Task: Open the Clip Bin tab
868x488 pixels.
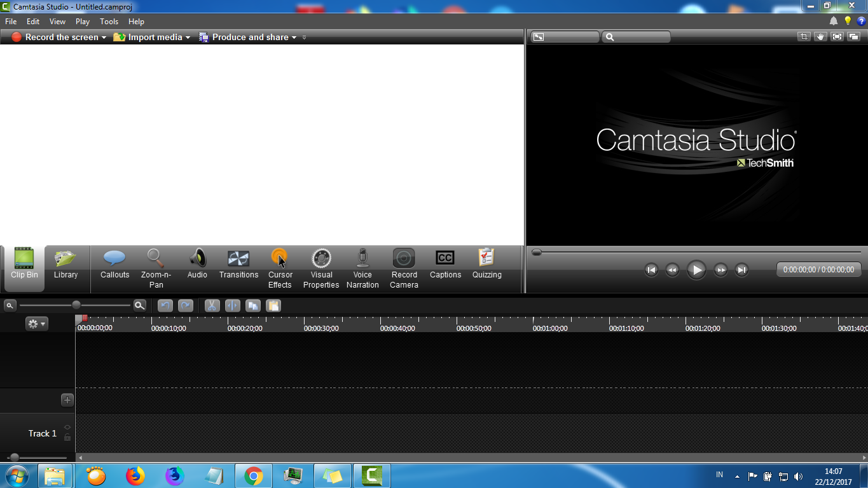Action: click(x=24, y=268)
